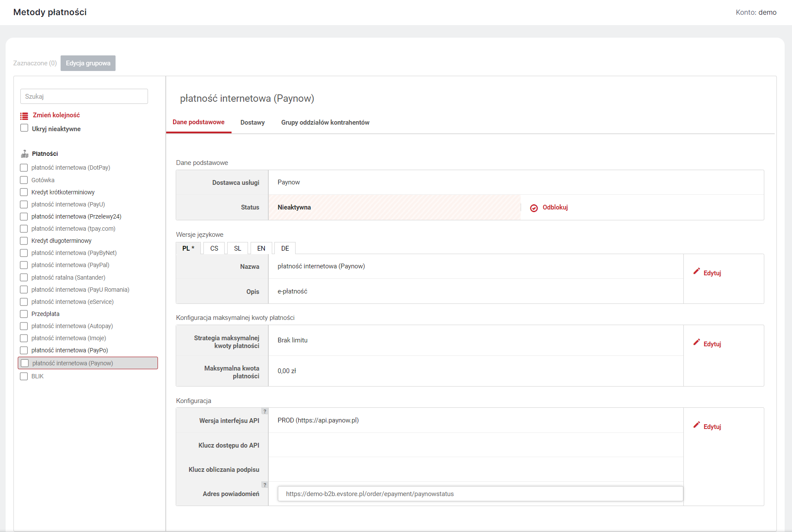This screenshot has width=792, height=532.
Task: Check the DotPay payment checkbox
Action: click(x=24, y=168)
